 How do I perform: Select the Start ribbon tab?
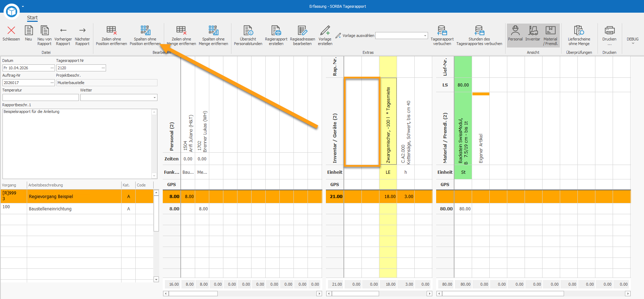[32, 18]
